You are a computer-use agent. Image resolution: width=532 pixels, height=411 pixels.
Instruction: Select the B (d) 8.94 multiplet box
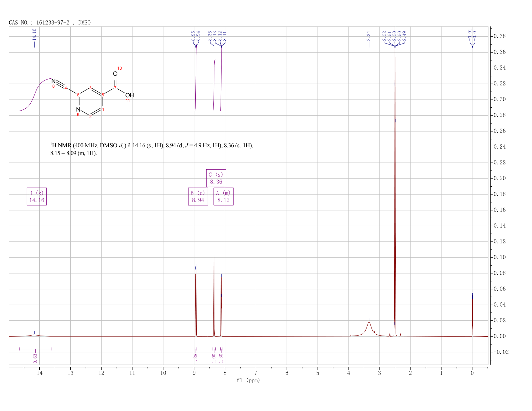pos(198,197)
